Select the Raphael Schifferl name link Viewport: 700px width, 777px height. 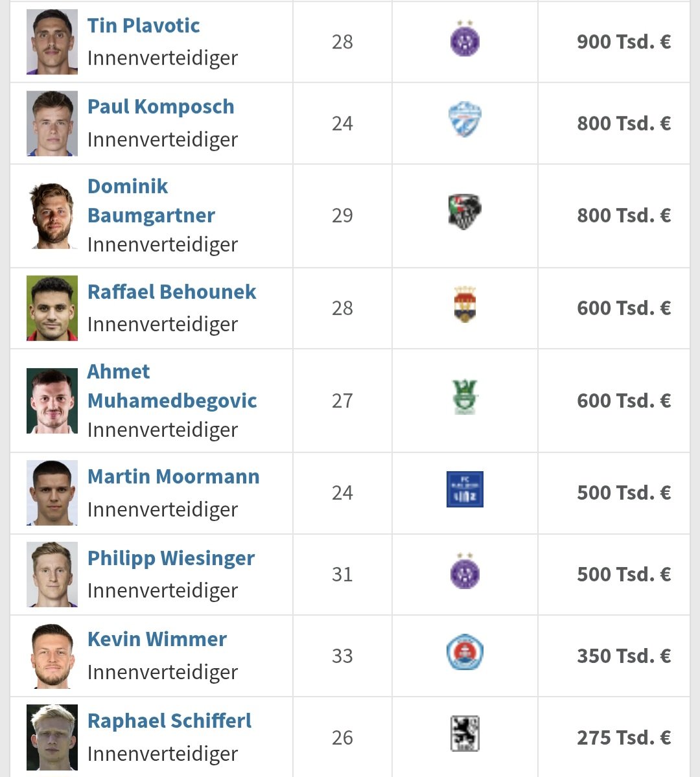point(169,721)
